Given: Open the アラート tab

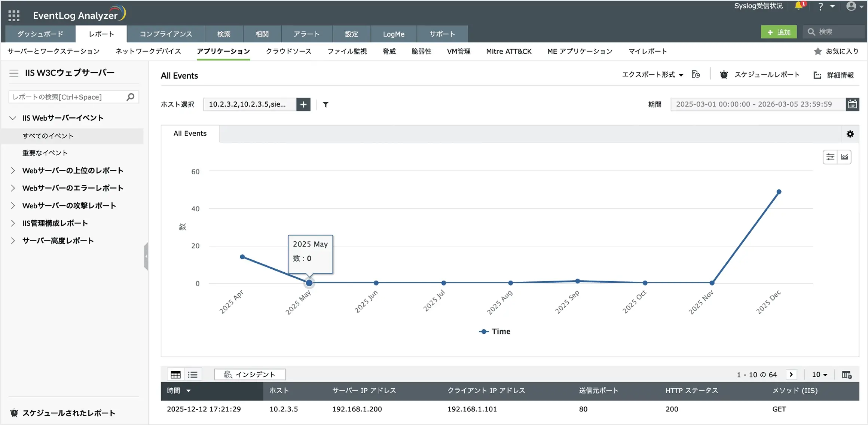Looking at the screenshot, I should point(306,34).
